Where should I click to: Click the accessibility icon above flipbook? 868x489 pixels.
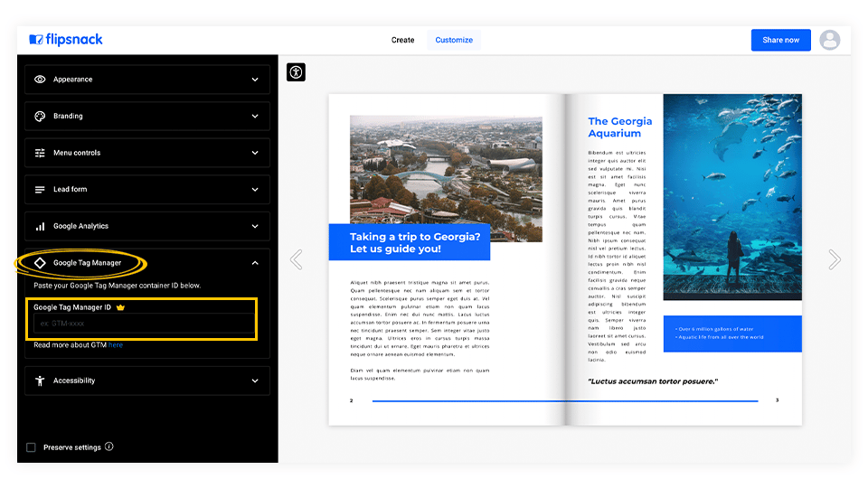(297, 72)
